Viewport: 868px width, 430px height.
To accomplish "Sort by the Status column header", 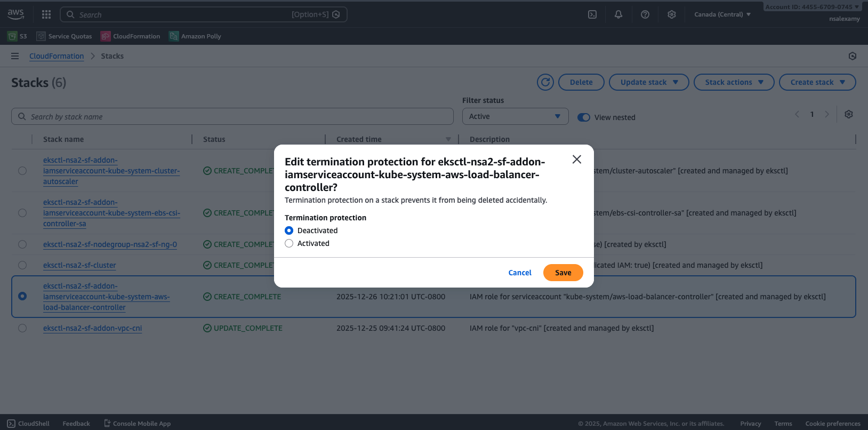I will click(x=214, y=139).
